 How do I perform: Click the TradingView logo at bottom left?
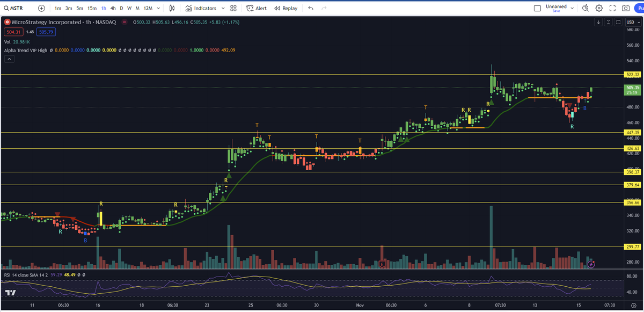tap(10, 293)
